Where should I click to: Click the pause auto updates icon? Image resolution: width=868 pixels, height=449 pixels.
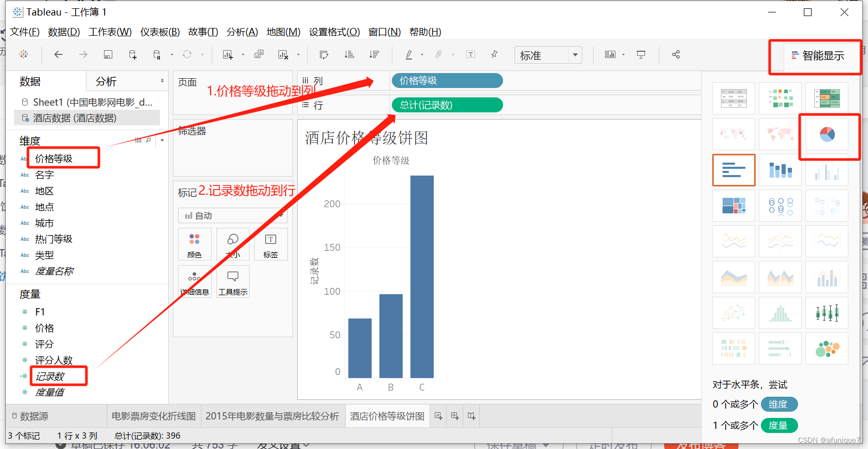pyautogui.click(x=157, y=54)
